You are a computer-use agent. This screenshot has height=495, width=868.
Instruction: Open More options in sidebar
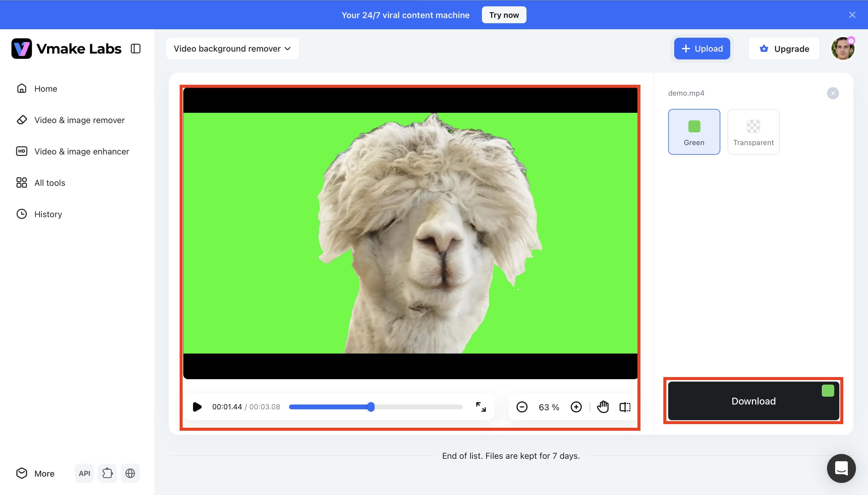pyautogui.click(x=35, y=473)
